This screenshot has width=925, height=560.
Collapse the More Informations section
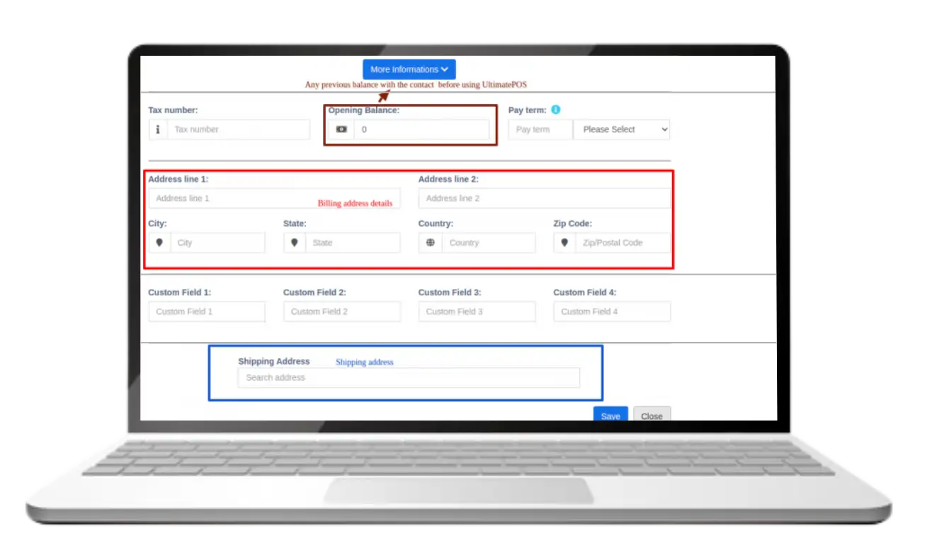409,69
